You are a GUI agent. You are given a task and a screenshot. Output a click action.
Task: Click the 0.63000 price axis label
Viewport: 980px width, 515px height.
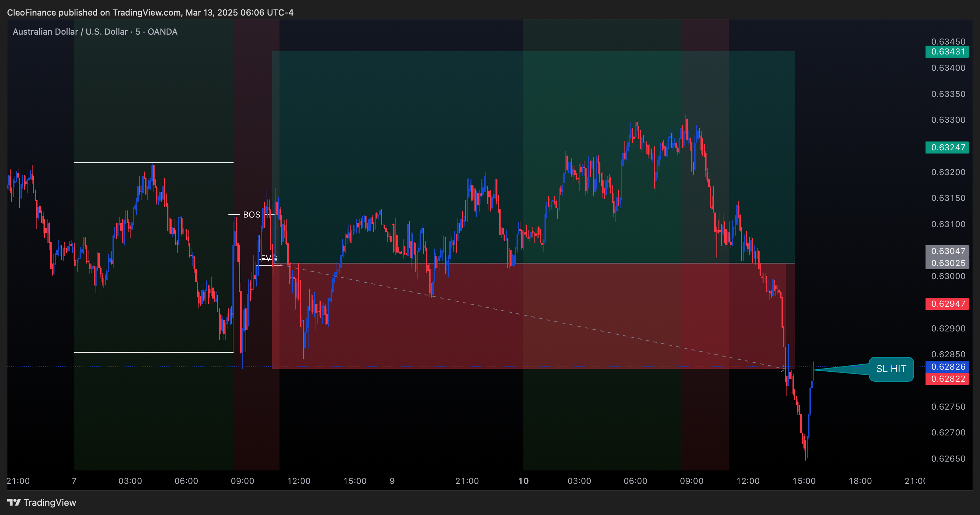coord(948,276)
